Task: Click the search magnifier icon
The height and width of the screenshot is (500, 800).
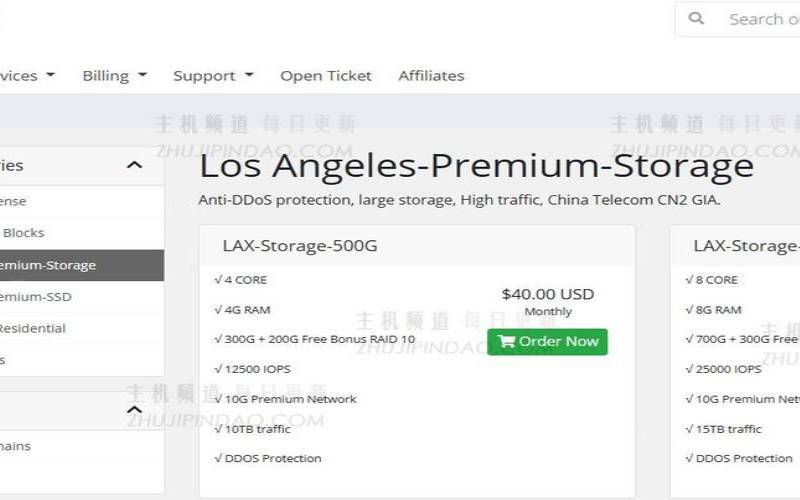Action: coord(697,19)
